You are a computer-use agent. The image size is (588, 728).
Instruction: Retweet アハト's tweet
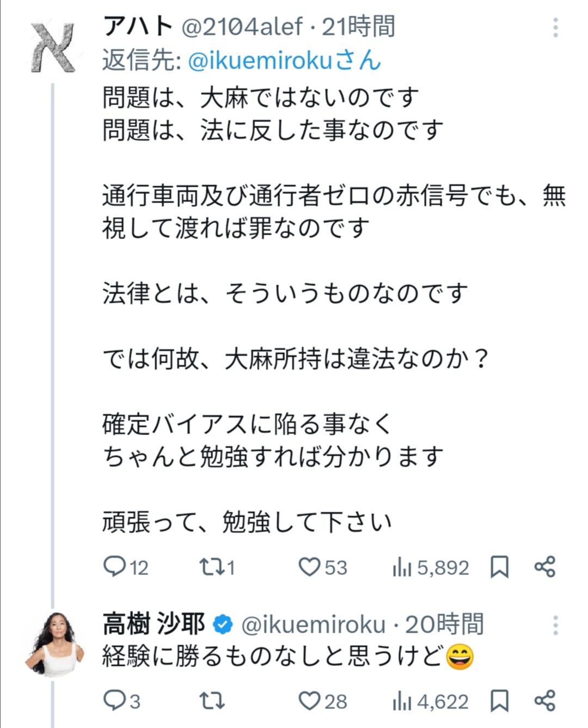(211, 567)
